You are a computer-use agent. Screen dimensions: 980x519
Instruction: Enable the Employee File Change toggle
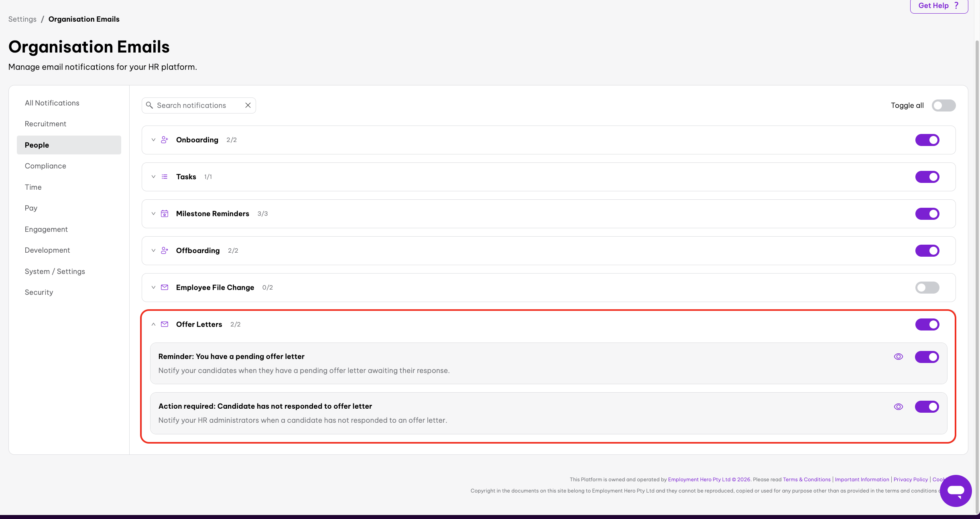coord(927,287)
